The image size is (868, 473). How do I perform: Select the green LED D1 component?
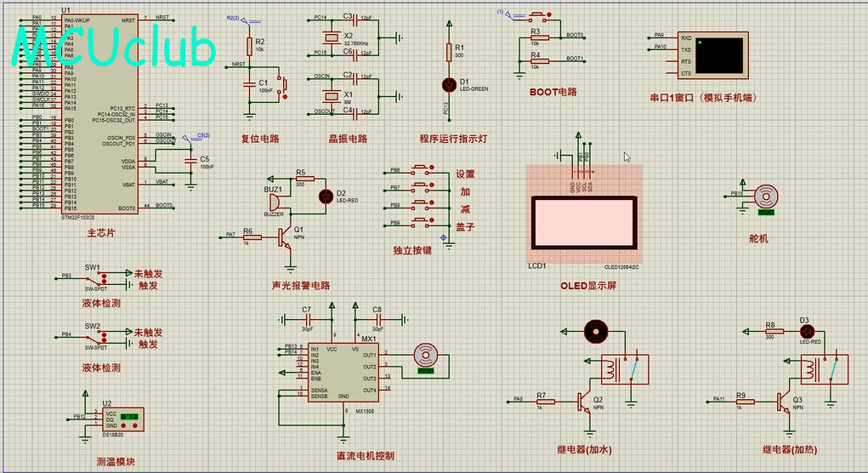point(449,85)
